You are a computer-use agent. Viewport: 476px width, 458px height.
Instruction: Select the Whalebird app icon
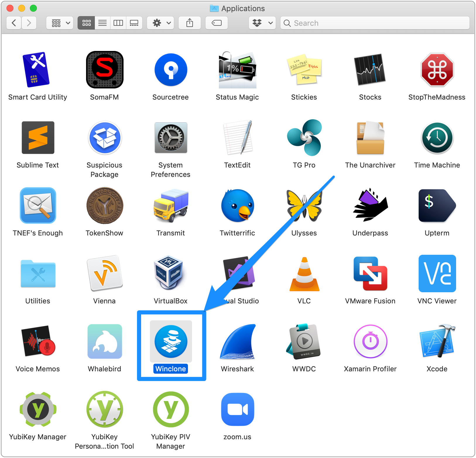(x=105, y=341)
